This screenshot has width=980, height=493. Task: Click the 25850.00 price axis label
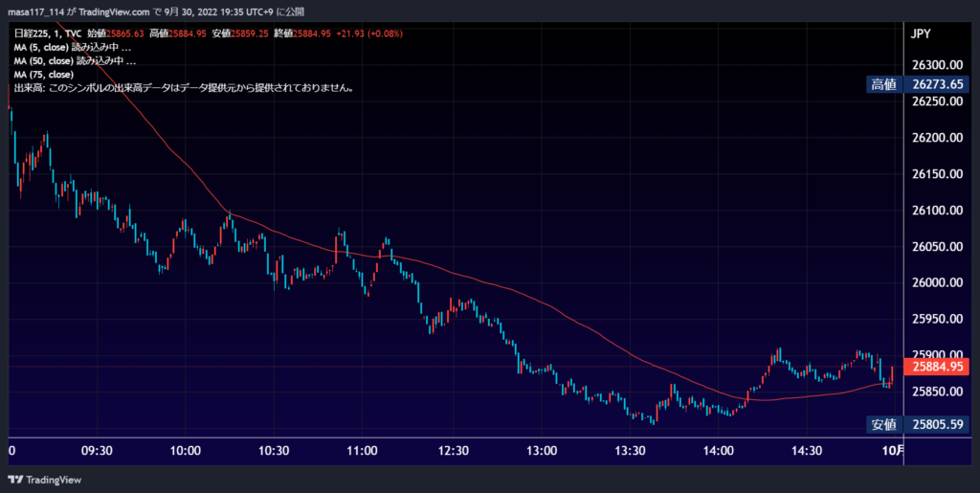click(938, 392)
